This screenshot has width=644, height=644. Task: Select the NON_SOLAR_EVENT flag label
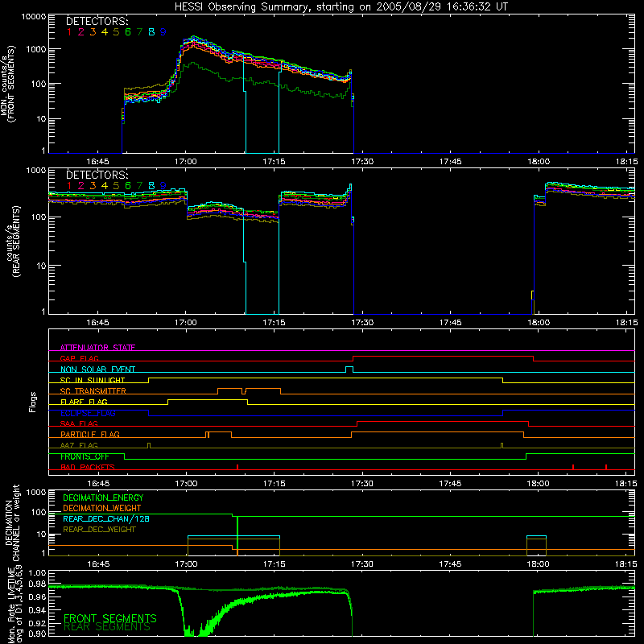tap(97, 369)
